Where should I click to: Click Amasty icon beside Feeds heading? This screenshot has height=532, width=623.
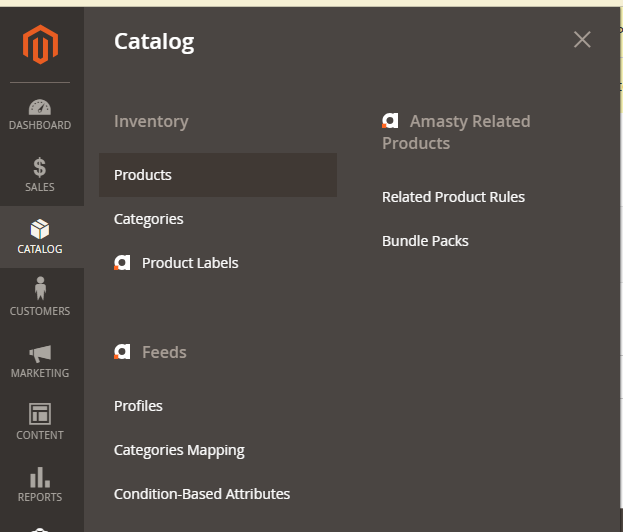[x=122, y=352]
